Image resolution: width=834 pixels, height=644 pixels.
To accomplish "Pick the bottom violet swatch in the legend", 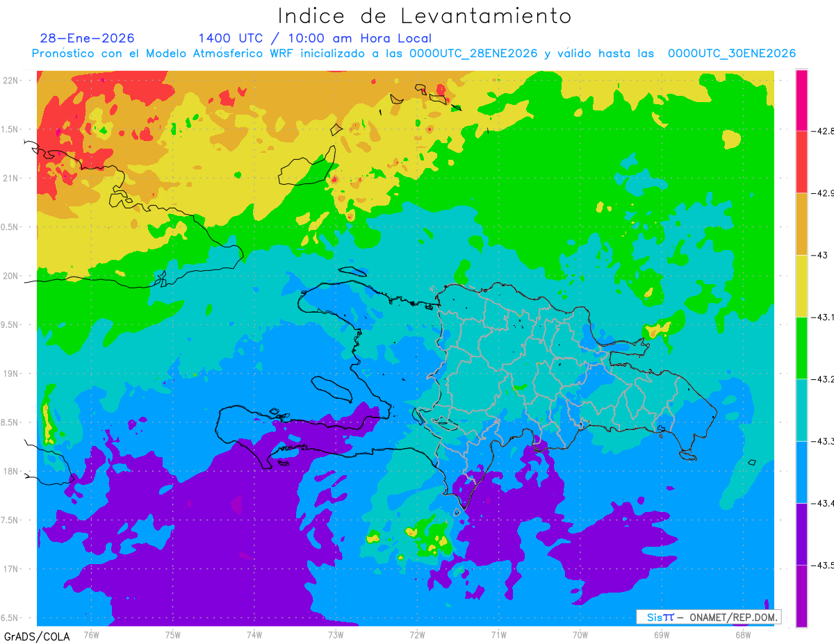I will coord(801,596).
